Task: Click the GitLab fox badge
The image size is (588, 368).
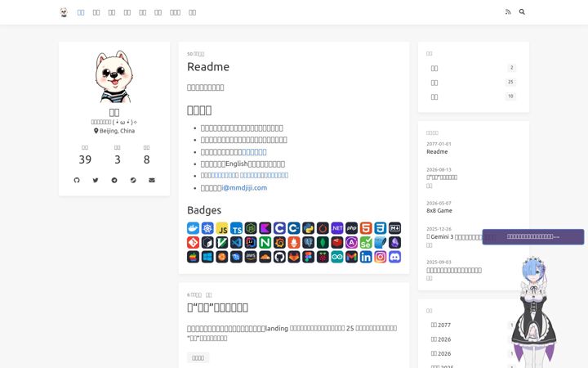Action: pos(294,257)
